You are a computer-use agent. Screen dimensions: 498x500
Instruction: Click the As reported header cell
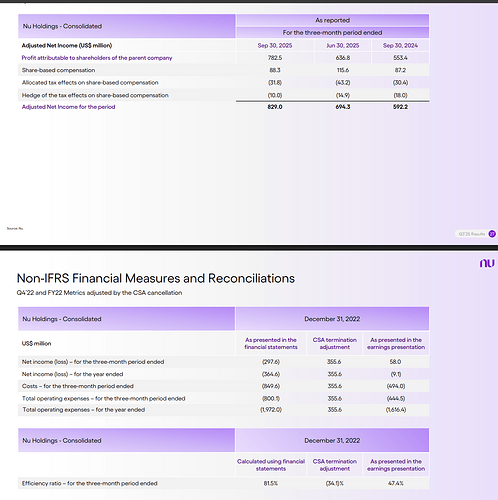click(x=332, y=20)
